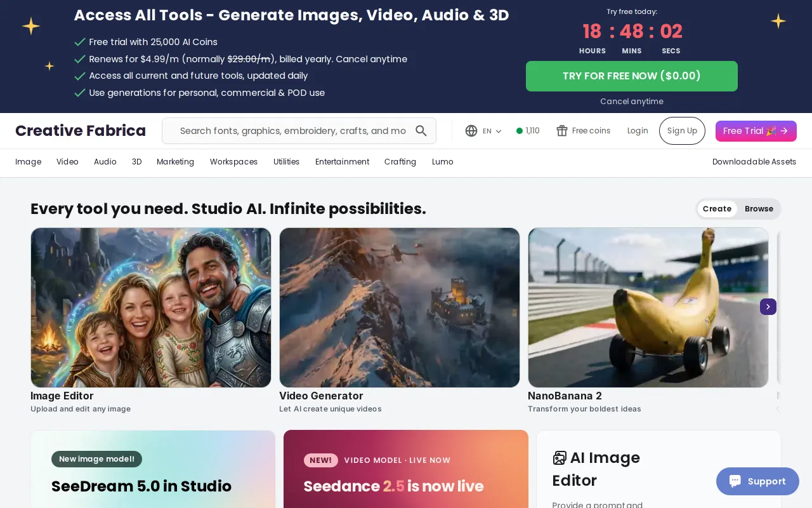Open the Lumo menu
Screen dimensions: 812x508
click(443, 162)
